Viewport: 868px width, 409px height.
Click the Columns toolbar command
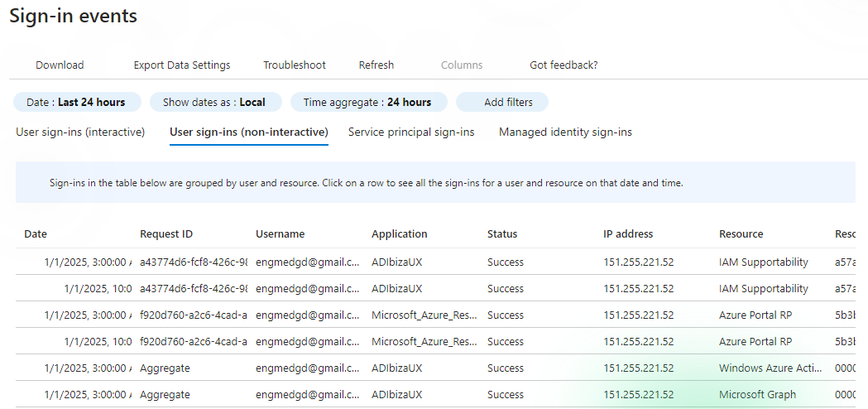pyautogui.click(x=462, y=65)
